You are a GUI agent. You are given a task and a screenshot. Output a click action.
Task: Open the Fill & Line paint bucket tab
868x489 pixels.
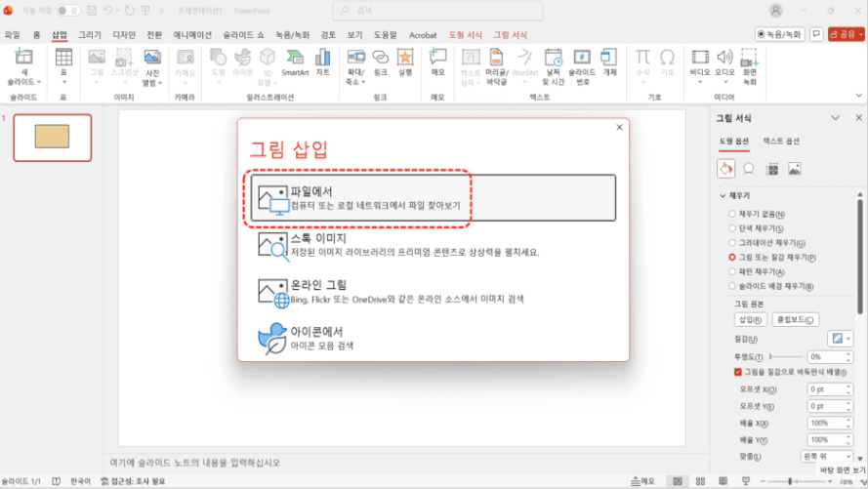click(x=725, y=169)
